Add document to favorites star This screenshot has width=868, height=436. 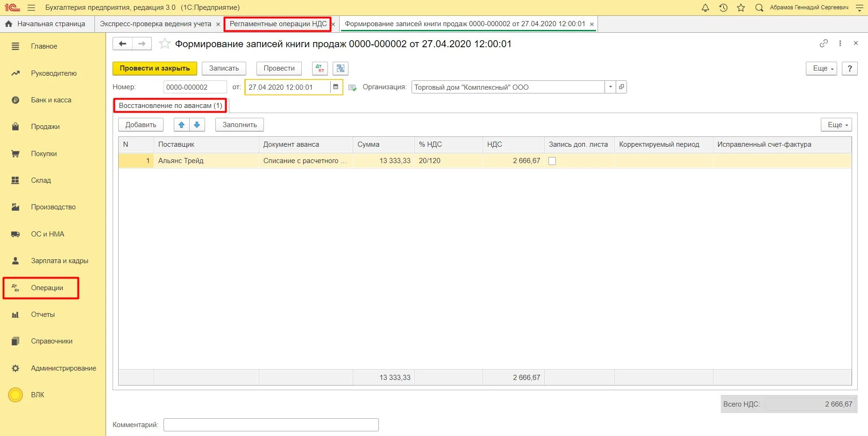(164, 43)
